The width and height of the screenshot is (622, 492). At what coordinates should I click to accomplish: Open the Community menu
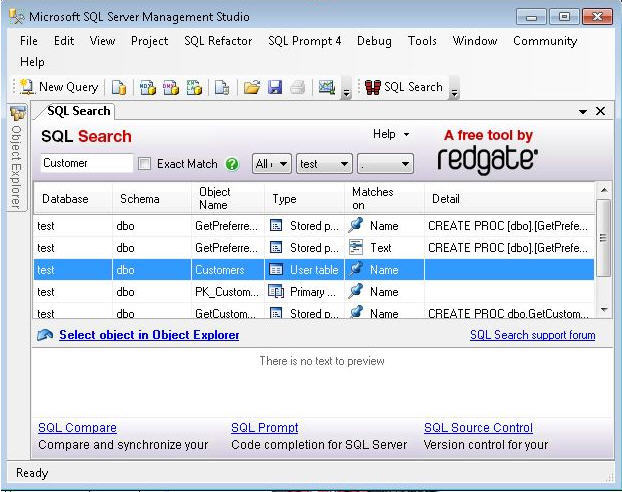tap(545, 41)
